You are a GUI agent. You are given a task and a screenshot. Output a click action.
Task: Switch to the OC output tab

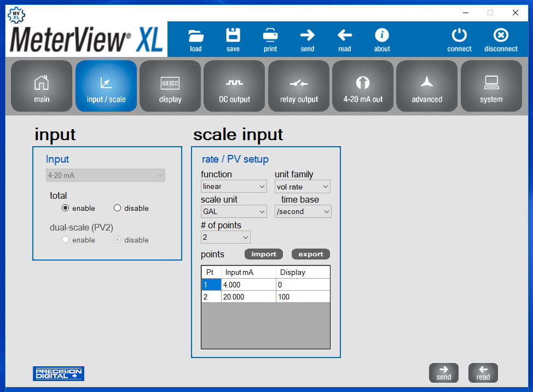(234, 86)
